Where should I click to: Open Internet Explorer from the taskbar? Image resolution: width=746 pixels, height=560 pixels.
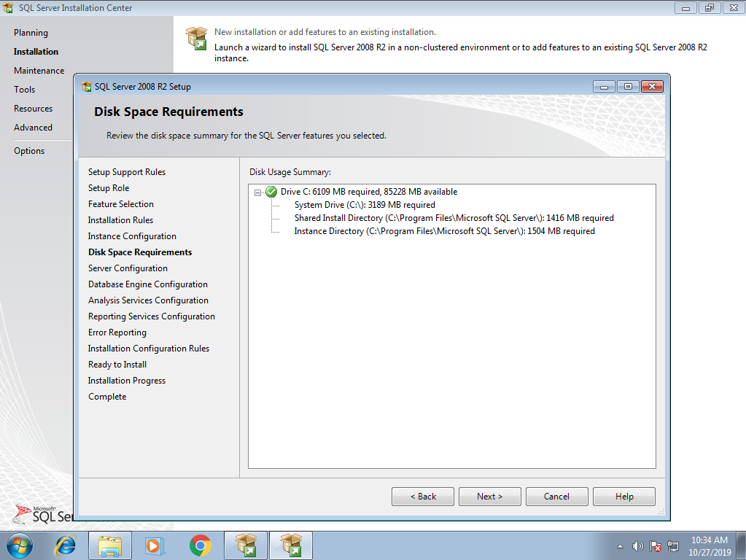pyautogui.click(x=65, y=545)
